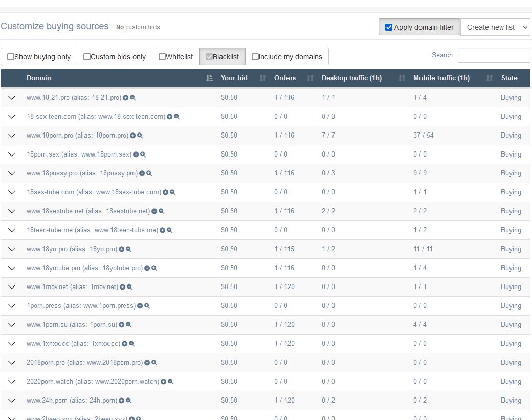This screenshot has height=420, width=532.
Task: Click the sort icon in Domain column header
Action: click(209, 78)
